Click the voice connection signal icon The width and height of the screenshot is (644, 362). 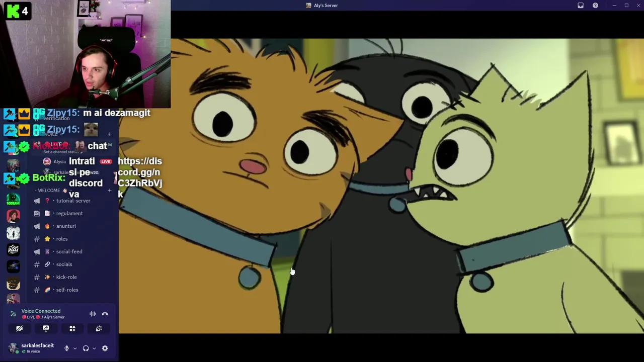pos(14,314)
